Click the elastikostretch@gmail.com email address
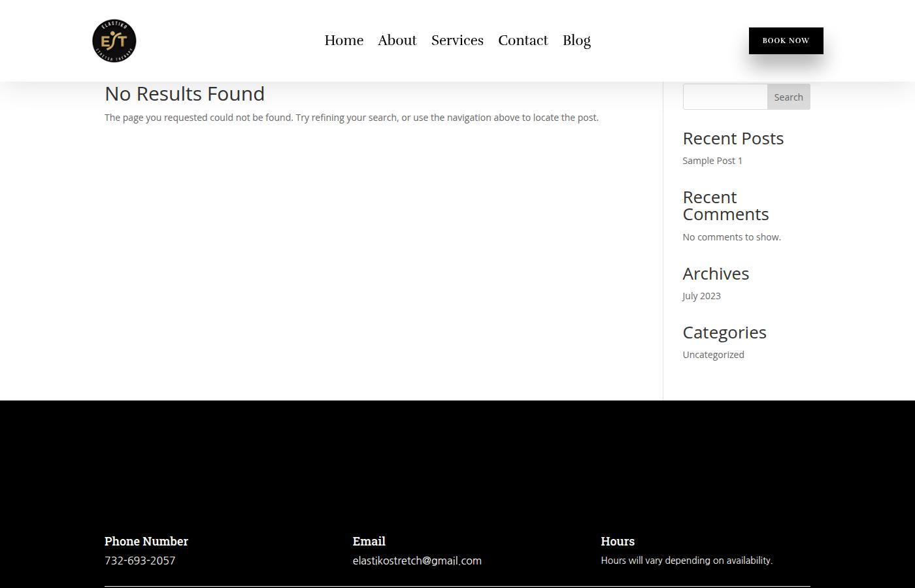Image resolution: width=915 pixels, height=588 pixels. [x=417, y=561]
